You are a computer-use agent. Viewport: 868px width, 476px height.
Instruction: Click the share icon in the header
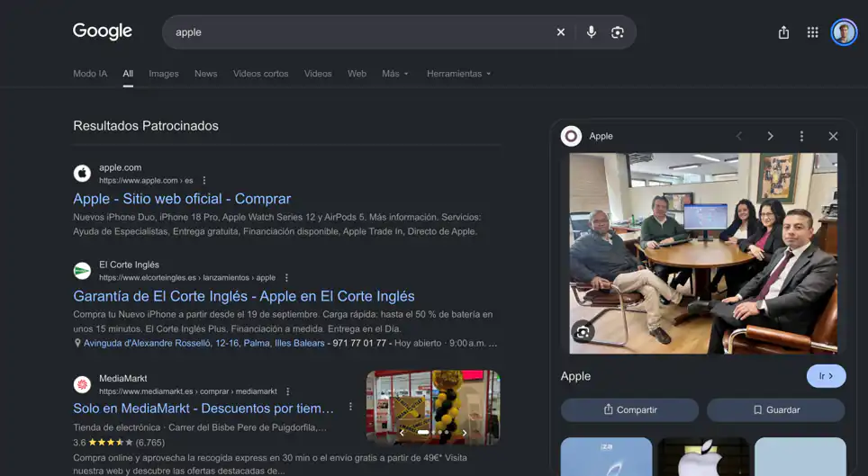784,32
